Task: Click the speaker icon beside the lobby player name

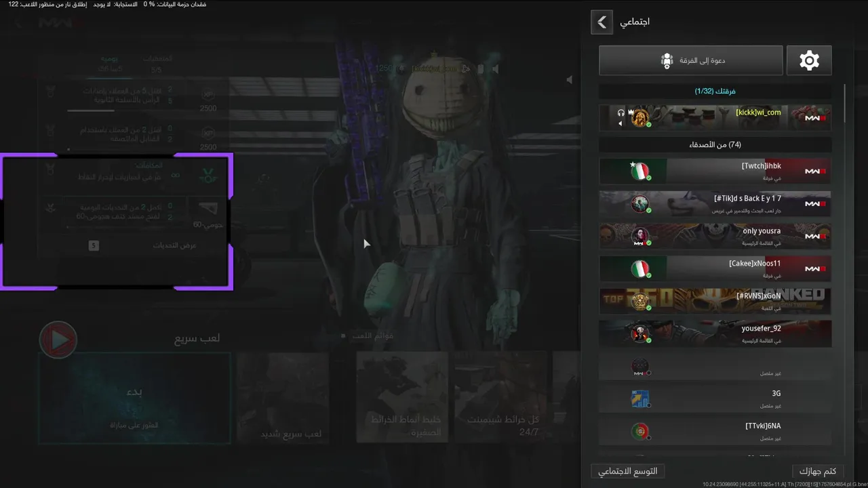Action: click(x=496, y=68)
